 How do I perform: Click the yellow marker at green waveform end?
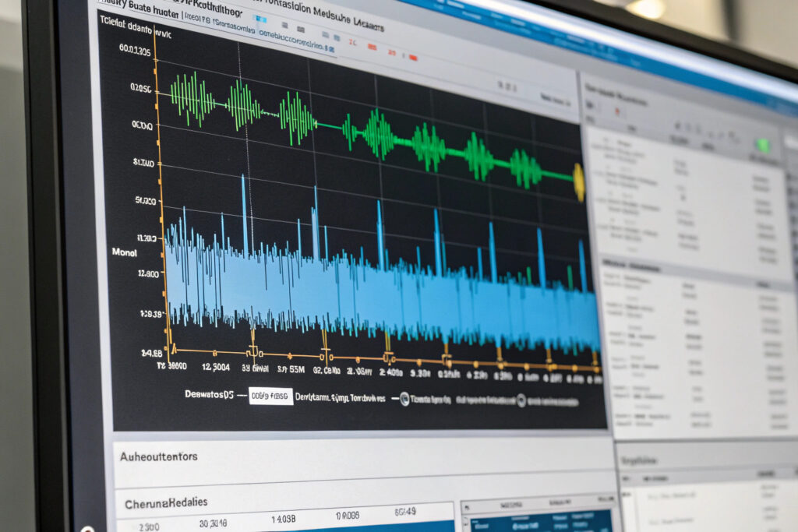pos(578,181)
